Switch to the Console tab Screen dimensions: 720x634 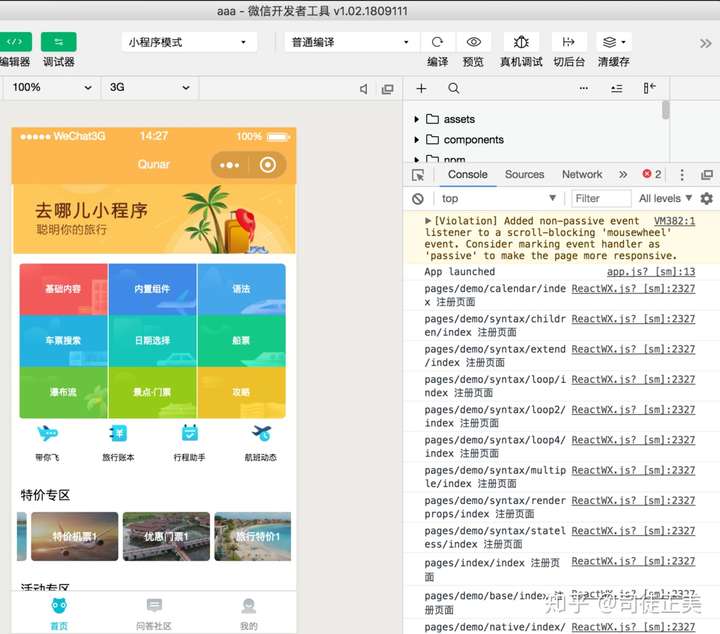tap(467, 174)
